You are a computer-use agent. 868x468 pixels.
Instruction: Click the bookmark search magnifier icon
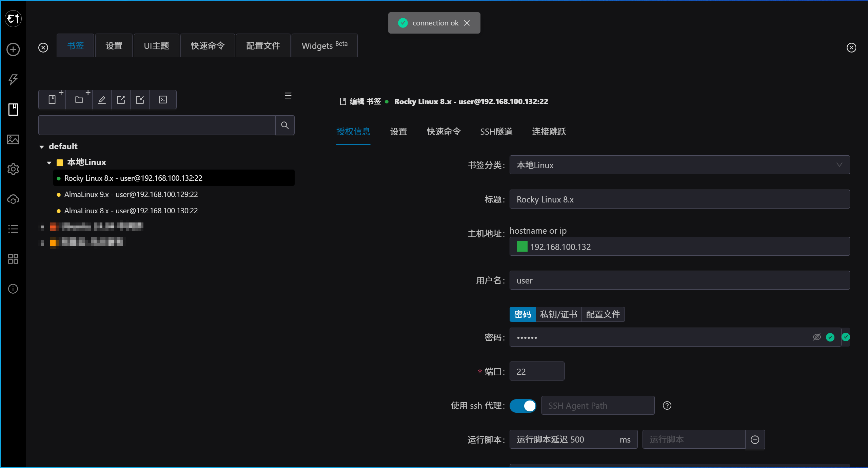click(285, 125)
